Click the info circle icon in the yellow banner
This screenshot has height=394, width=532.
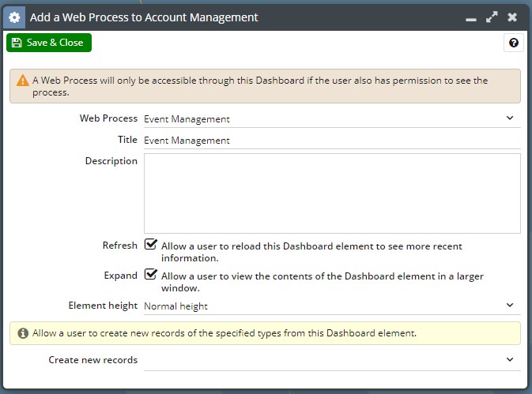23,333
